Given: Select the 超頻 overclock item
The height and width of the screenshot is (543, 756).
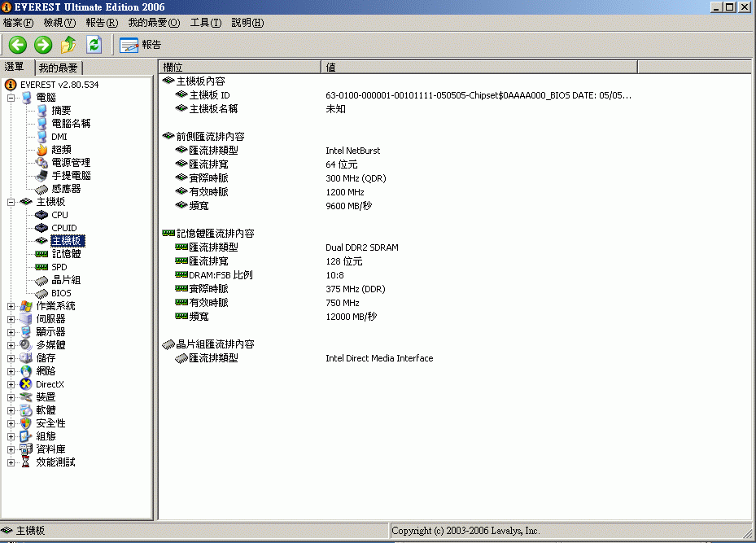Looking at the screenshot, I should pos(61,150).
